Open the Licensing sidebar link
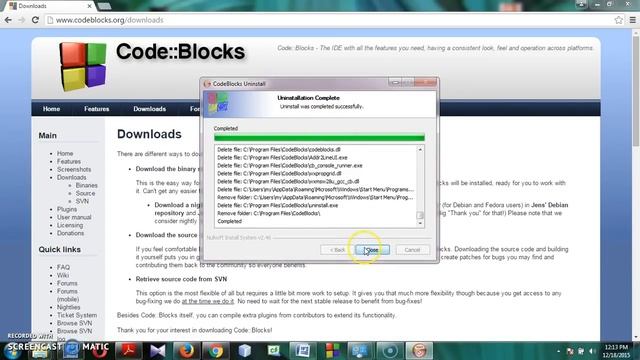Image resolution: width=640 pixels, height=360 pixels. pos(70,225)
